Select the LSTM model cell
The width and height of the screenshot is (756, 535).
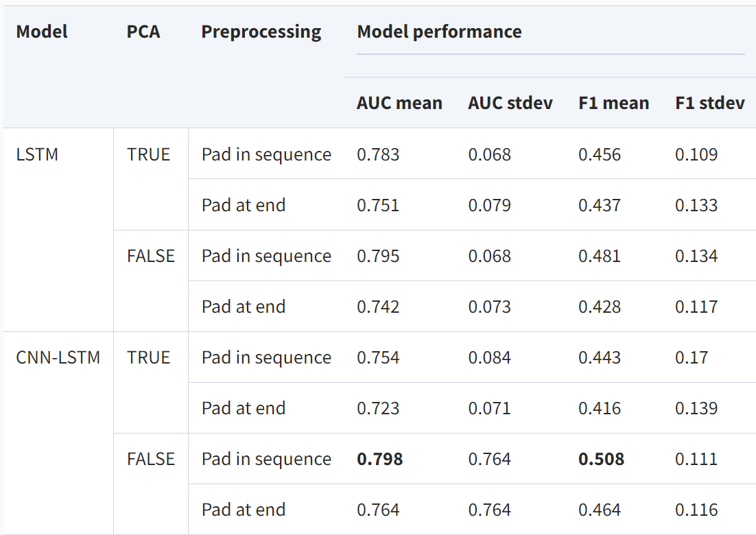37,154
